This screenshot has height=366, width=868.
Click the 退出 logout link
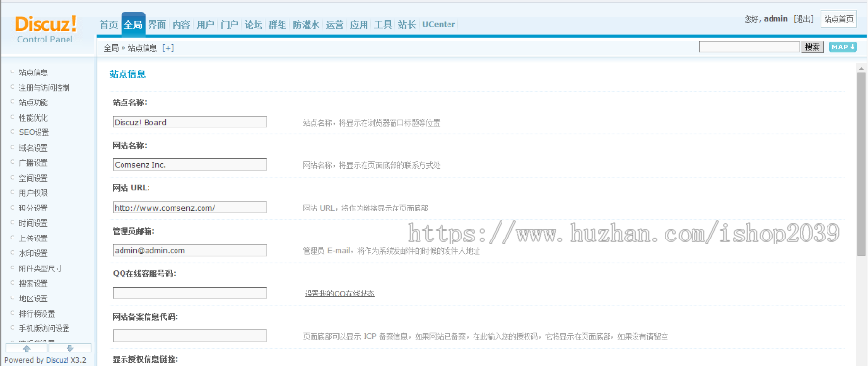(x=802, y=19)
